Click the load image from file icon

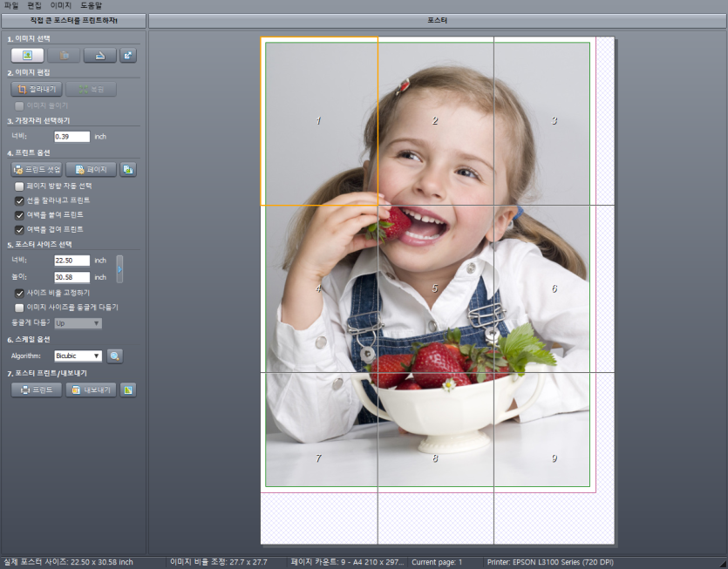28,56
